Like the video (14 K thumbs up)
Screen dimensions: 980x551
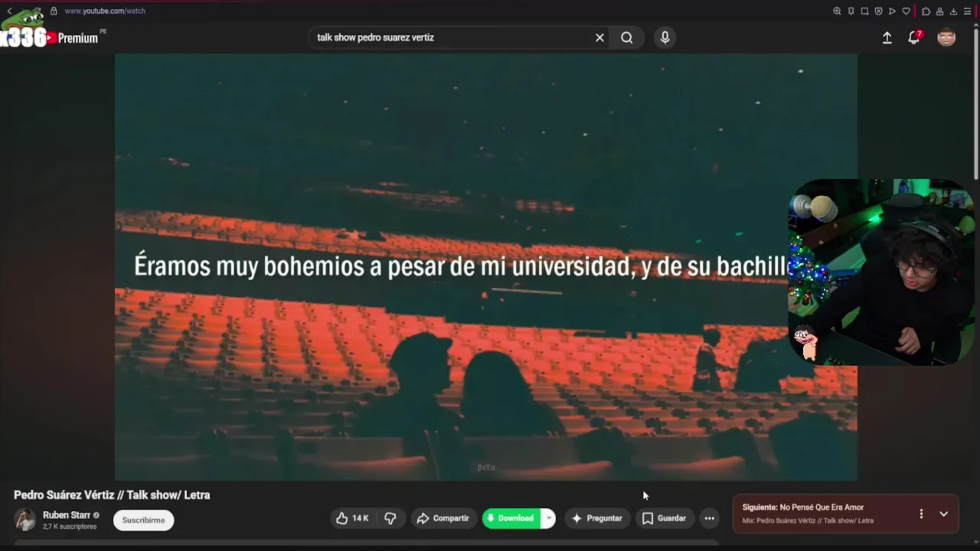352,518
